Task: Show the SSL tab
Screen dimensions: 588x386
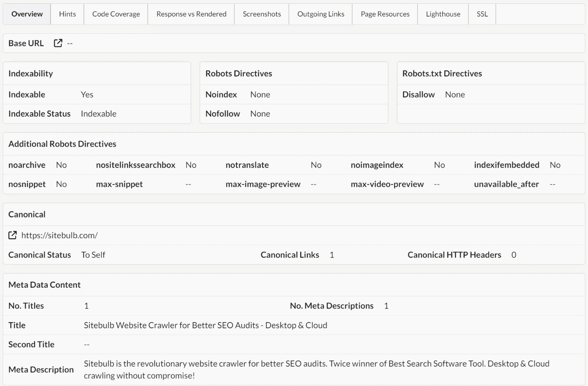Action: [x=482, y=14]
